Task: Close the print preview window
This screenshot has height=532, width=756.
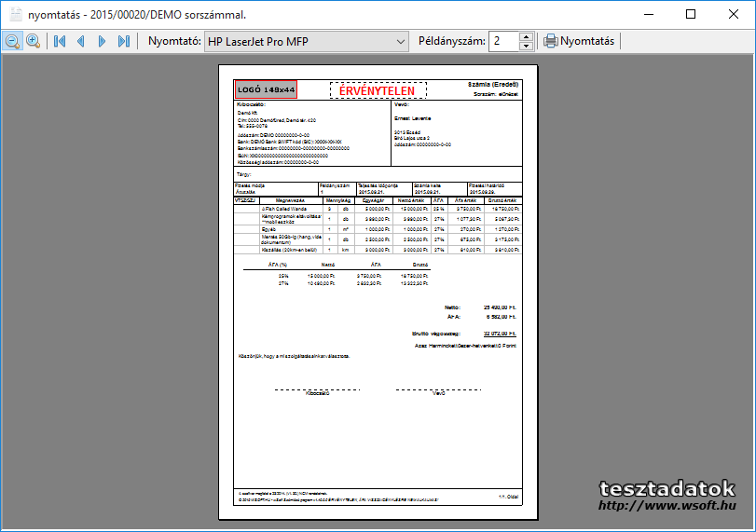Action: (x=734, y=15)
